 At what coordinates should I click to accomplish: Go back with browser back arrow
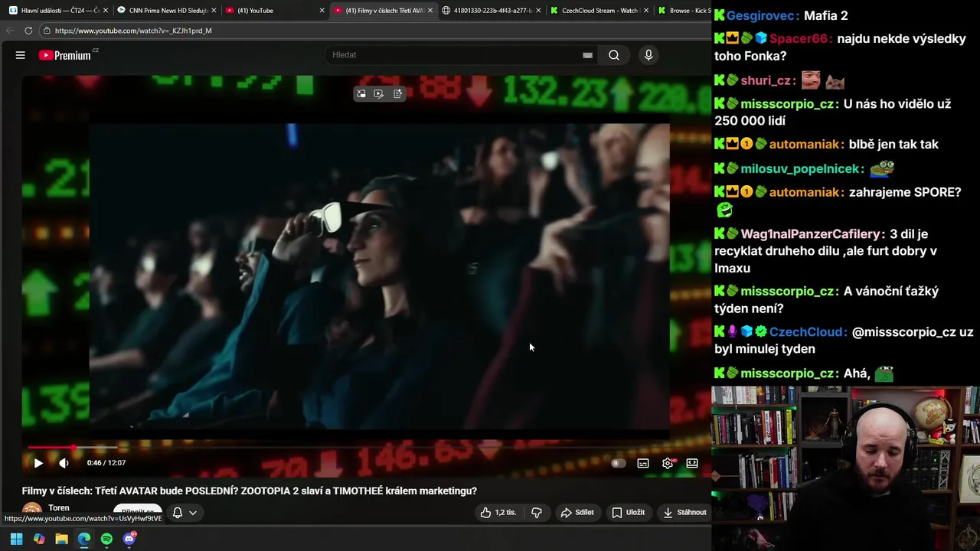tap(9, 31)
